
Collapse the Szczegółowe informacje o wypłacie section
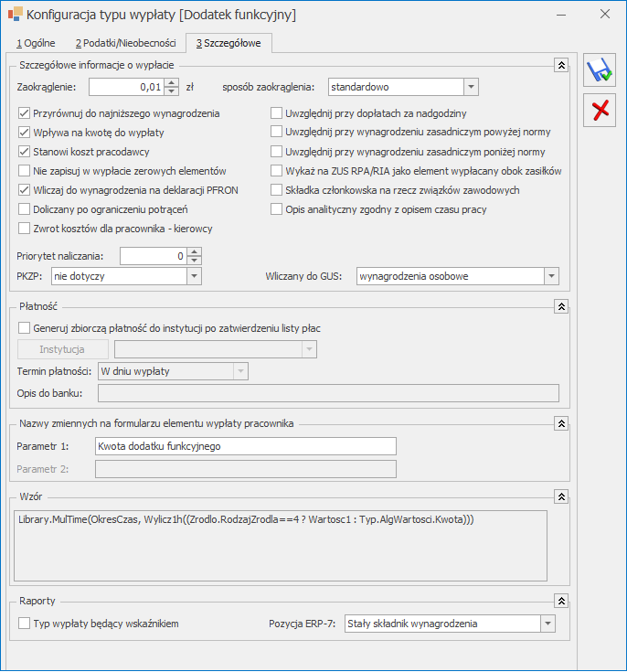pyautogui.click(x=561, y=66)
